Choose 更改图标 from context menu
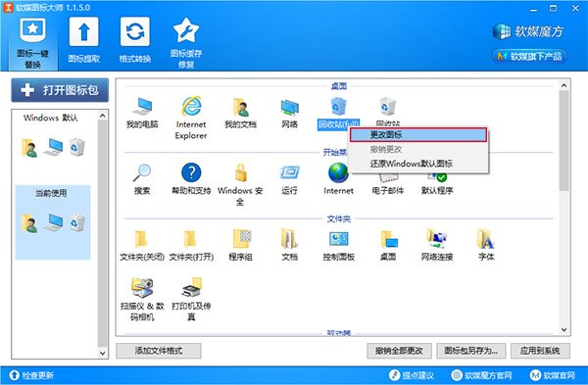Screen dimensions: 588x385 418,134
